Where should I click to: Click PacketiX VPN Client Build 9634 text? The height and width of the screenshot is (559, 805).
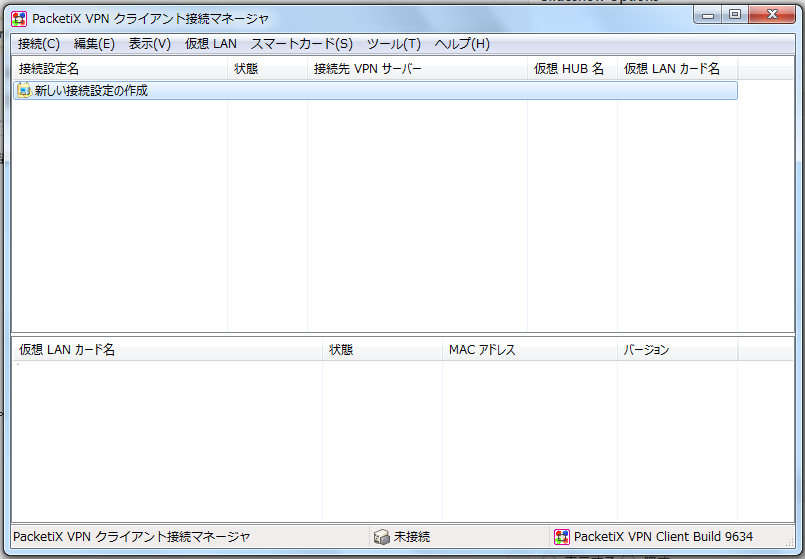(663, 537)
